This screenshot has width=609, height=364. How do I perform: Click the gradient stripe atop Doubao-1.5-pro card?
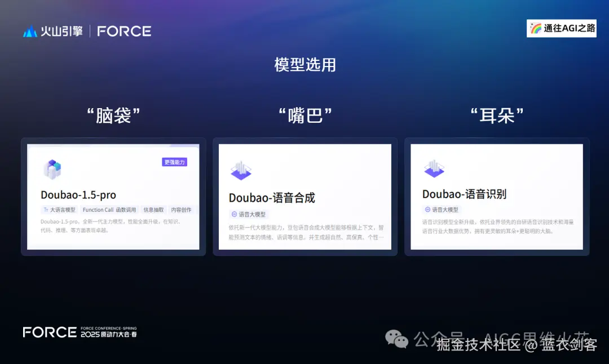click(x=113, y=145)
